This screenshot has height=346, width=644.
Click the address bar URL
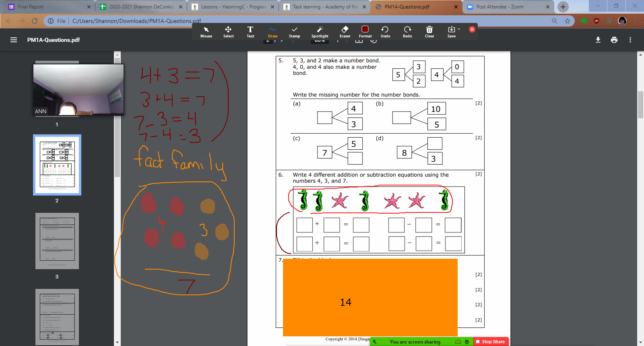coord(136,21)
